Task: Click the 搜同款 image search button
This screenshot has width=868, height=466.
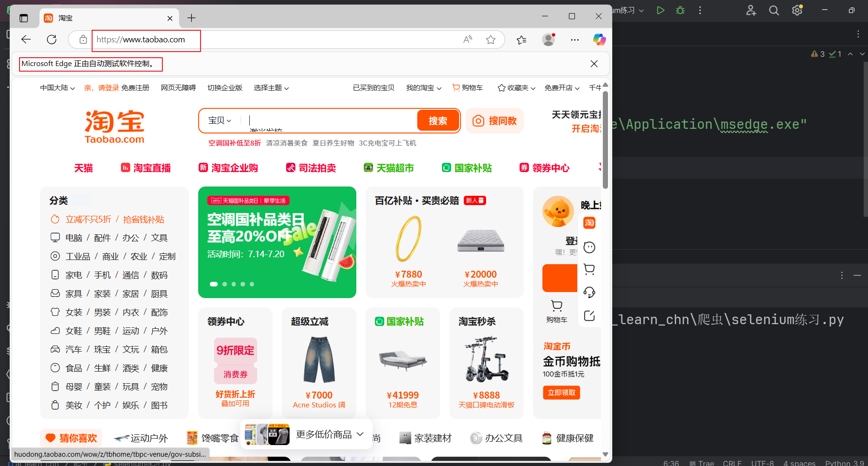Action: coord(494,121)
